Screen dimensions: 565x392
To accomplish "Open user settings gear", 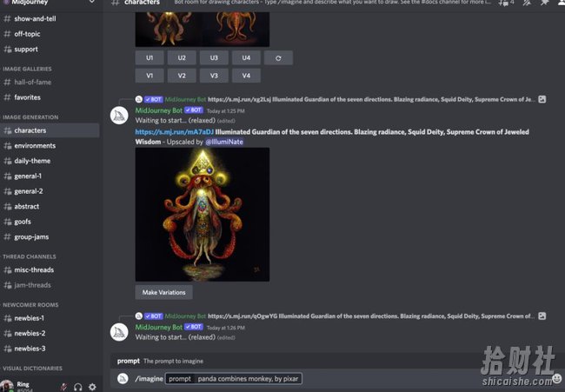I will coord(93,387).
